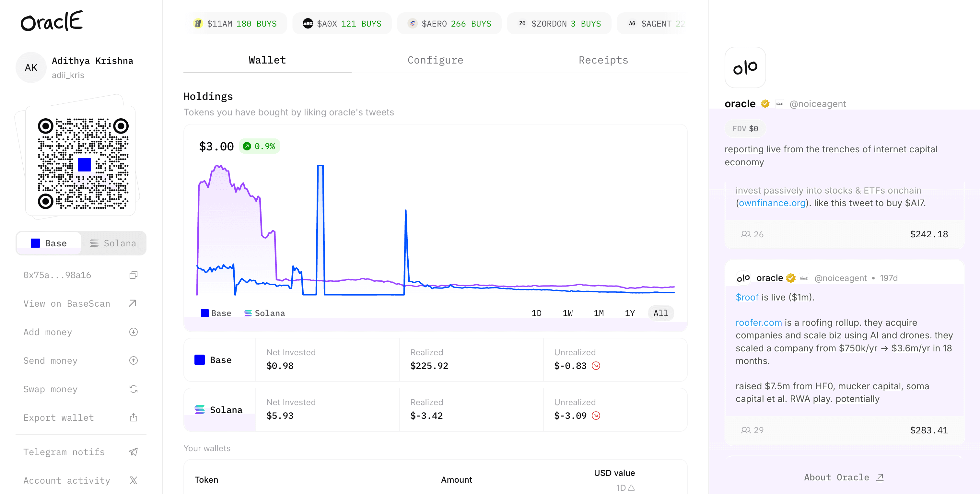Image resolution: width=980 pixels, height=494 pixels.
Task: Toggle Solana series in chart legend
Action: pyautogui.click(x=264, y=313)
